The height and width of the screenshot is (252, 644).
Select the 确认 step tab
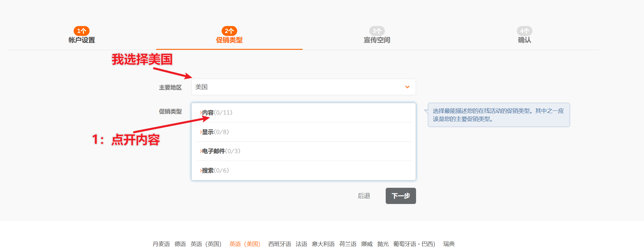tap(524, 40)
